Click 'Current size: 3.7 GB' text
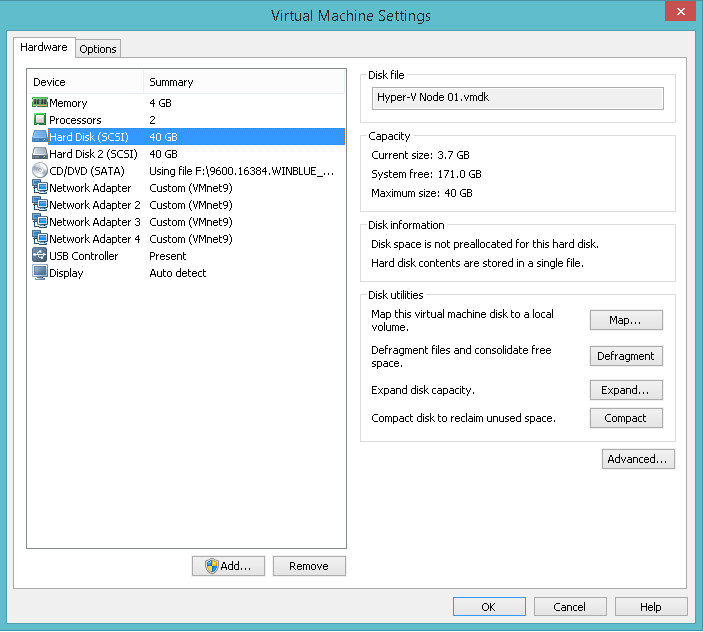Viewport: 703px width, 632px height. pos(420,155)
